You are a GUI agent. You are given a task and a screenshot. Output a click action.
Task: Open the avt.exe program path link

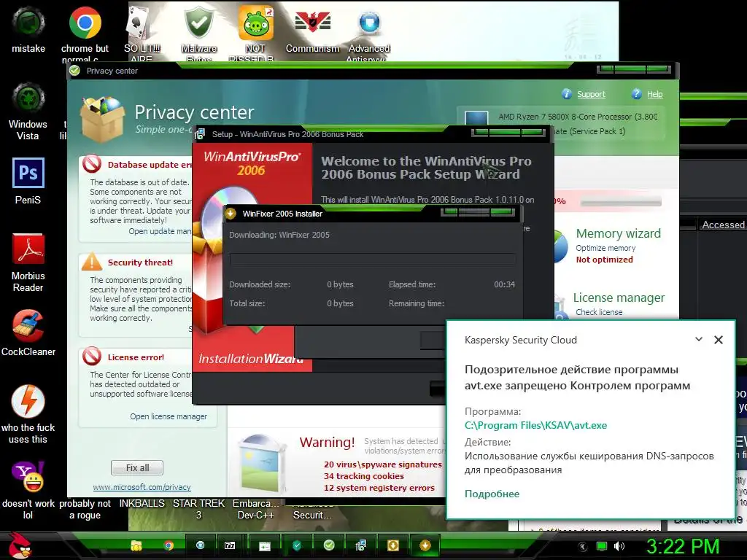click(535, 425)
